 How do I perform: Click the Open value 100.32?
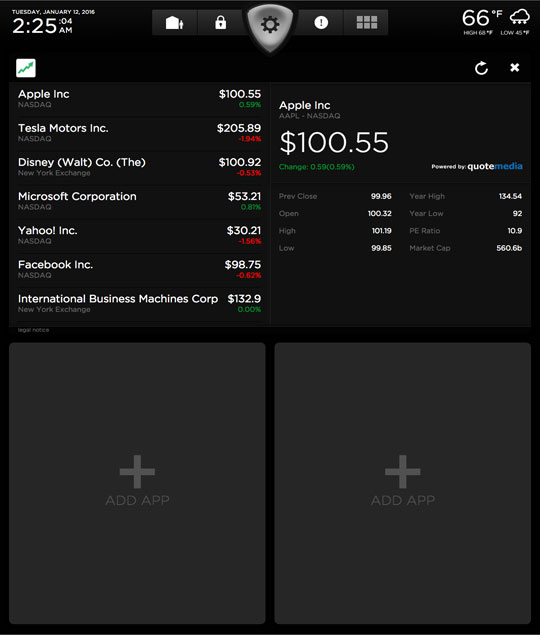[380, 213]
